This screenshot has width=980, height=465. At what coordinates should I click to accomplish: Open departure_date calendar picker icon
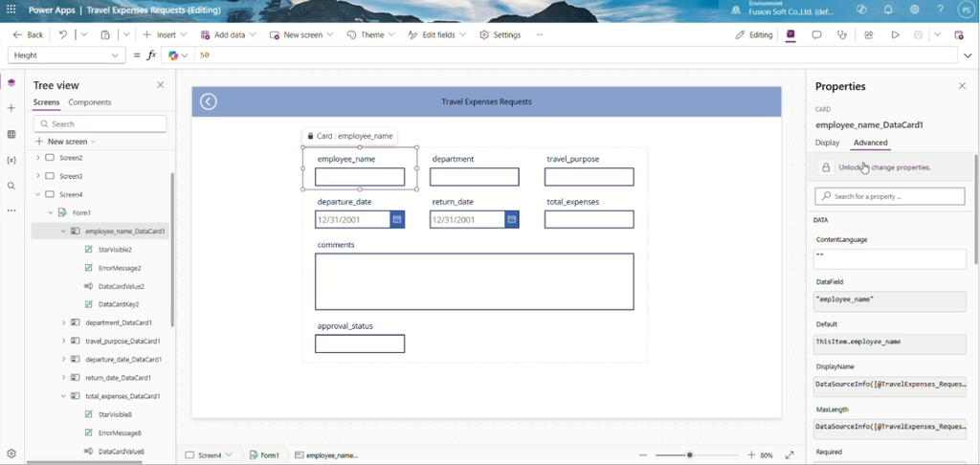click(397, 219)
